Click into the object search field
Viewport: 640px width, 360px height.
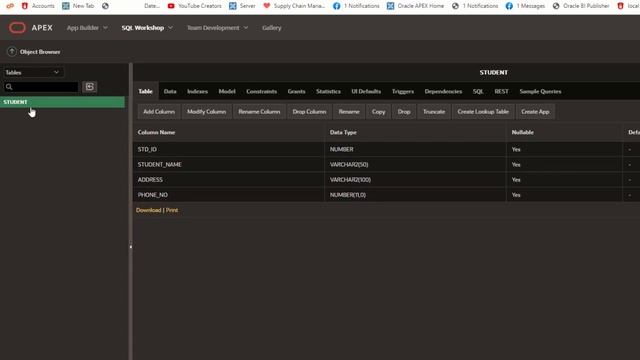click(41, 87)
